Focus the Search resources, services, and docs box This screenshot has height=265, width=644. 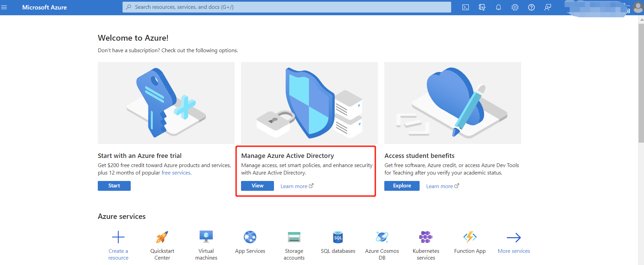coord(287,7)
